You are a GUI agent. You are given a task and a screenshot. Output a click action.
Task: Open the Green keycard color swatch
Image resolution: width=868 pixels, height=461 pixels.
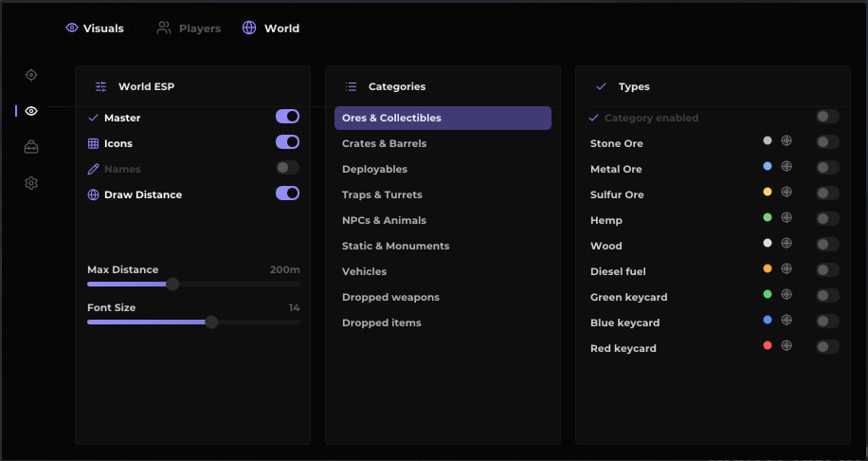pyautogui.click(x=768, y=294)
